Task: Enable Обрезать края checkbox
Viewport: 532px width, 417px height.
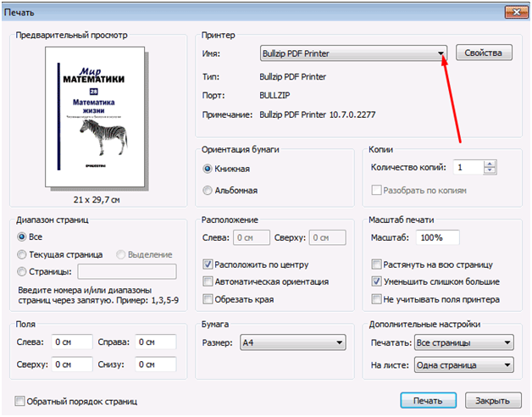Action: pos(208,299)
